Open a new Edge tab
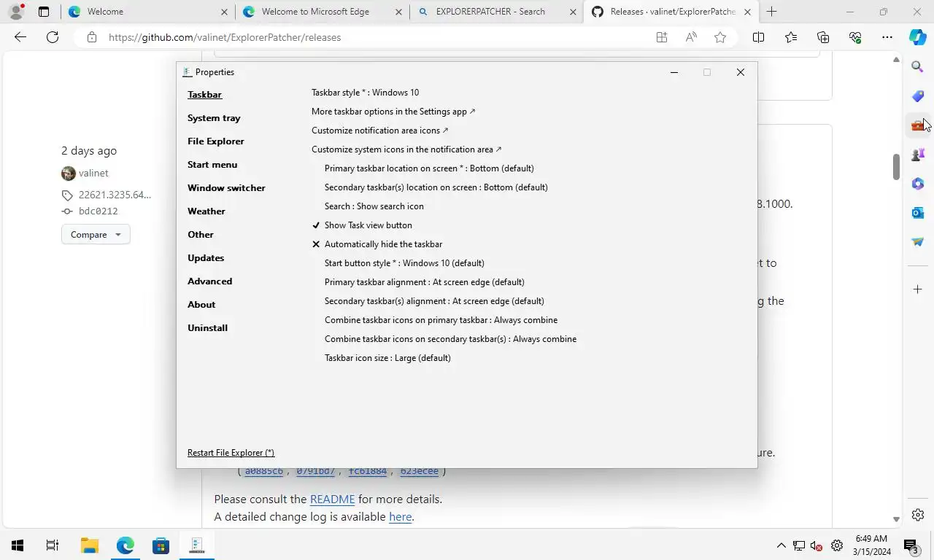Screen dimensions: 934x560 [771, 12]
